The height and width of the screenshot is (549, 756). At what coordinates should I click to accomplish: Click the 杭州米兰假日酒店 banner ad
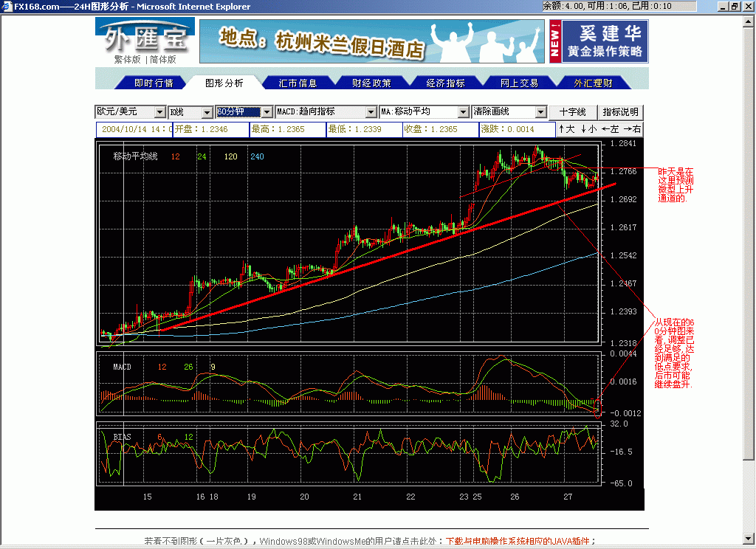[372, 41]
